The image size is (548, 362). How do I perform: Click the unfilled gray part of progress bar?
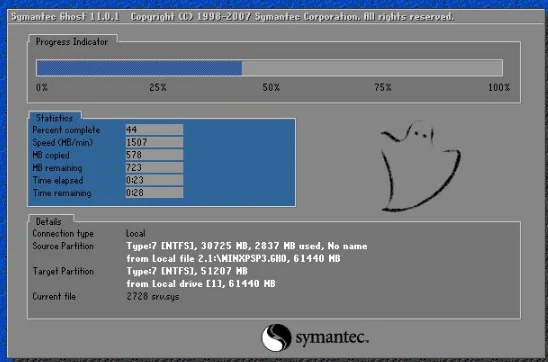click(372, 68)
